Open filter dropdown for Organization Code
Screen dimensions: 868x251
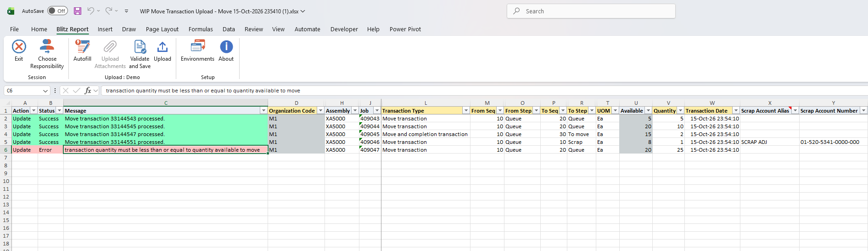point(320,111)
